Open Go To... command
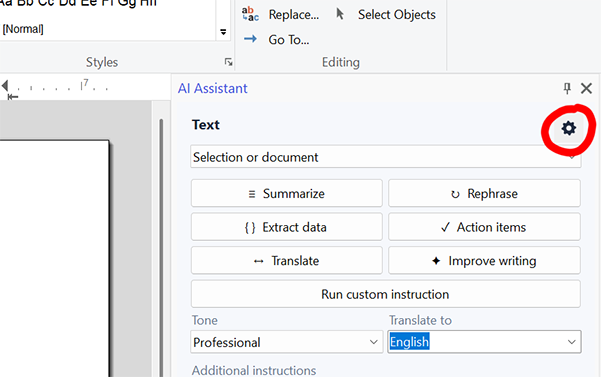Image resolution: width=601 pixels, height=377 pixels. point(289,39)
